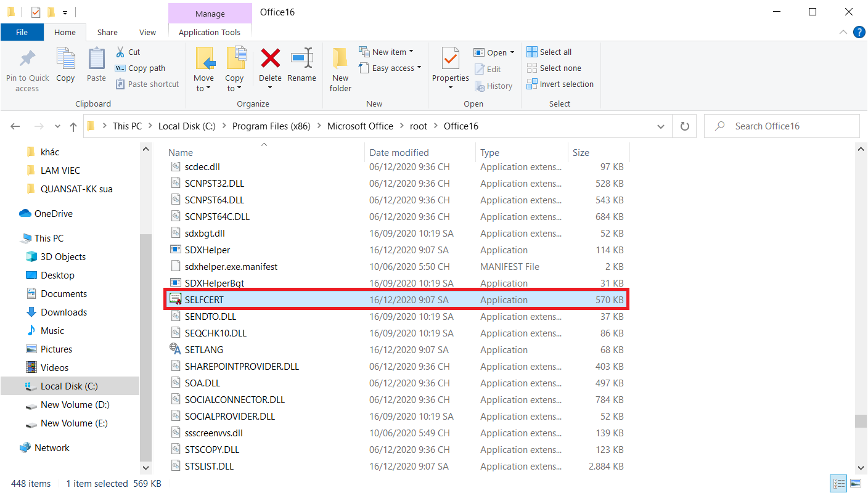Select the SCNPST64C.DLL file
The image size is (868, 493).
(217, 216)
